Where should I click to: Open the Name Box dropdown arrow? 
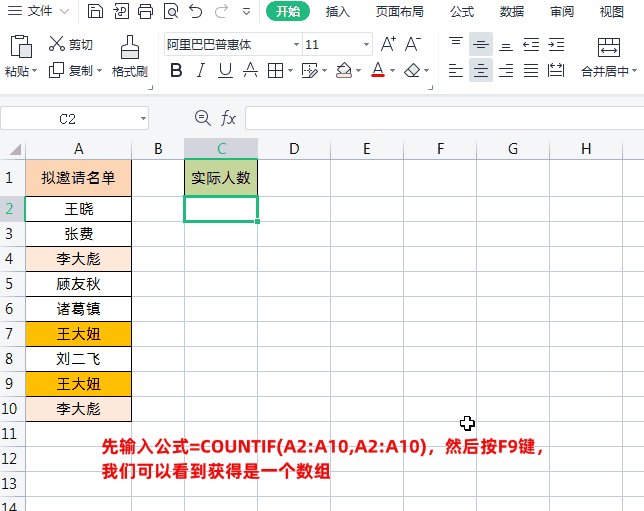click(143, 118)
